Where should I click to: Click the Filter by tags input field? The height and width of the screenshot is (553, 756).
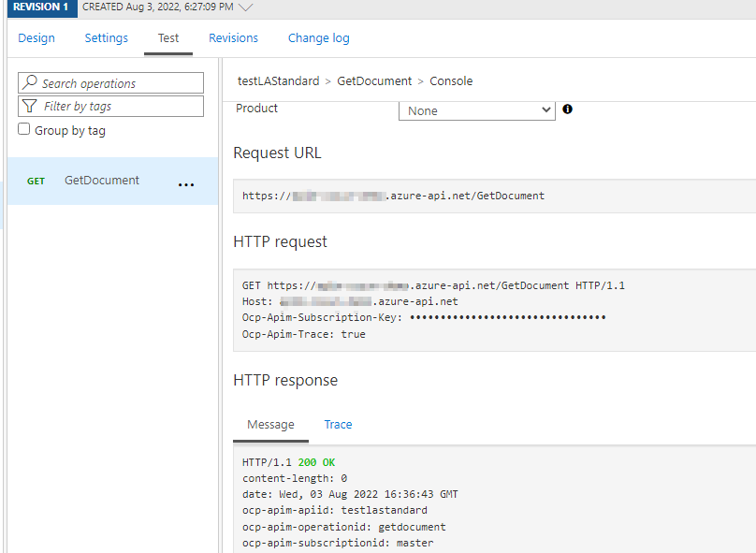117,107
